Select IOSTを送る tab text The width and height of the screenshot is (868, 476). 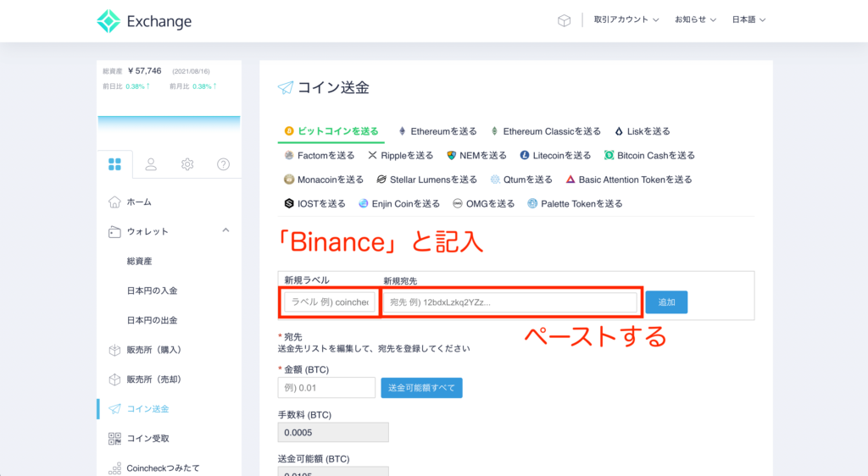[x=321, y=204]
